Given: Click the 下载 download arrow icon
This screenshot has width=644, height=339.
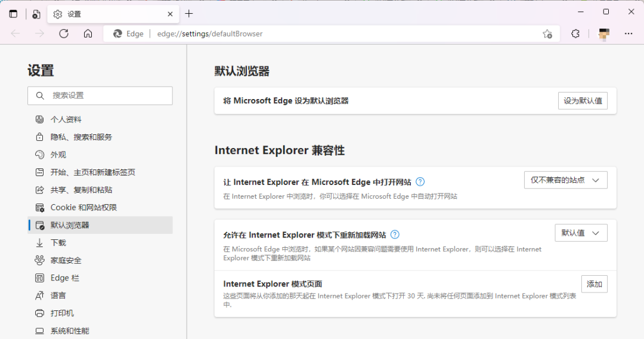Looking at the screenshot, I should click(x=39, y=243).
